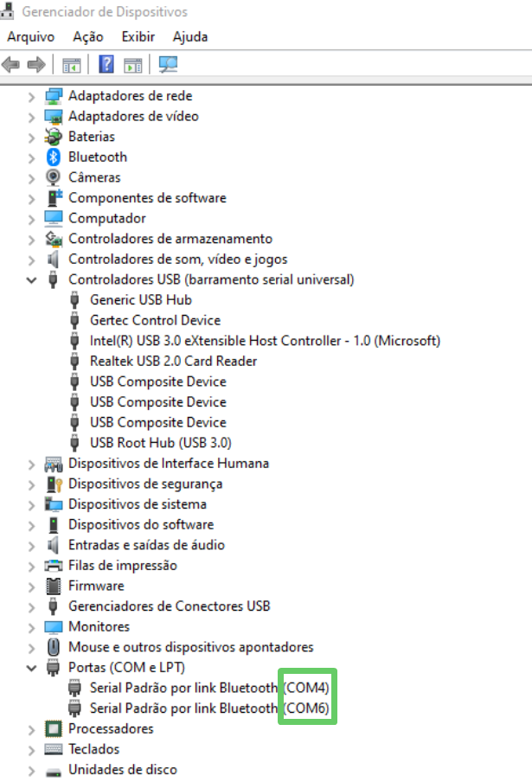Expand the Adaptadores de rede category

pyautogui.click(x=31, y=96)
